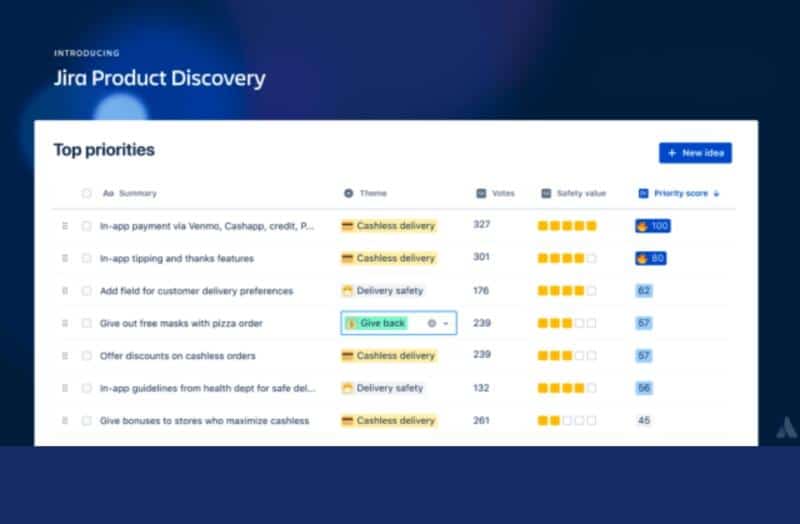Check the box for In-app payment via Venmo row

click(86, 226)
